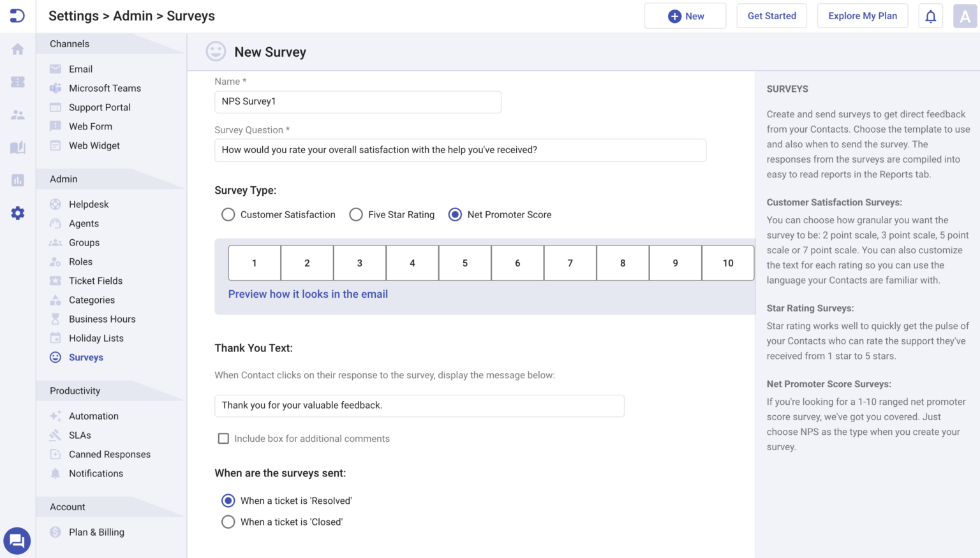Choose 'When a ticket is Closed' option

pyautogui.click(x=228, y=522)
